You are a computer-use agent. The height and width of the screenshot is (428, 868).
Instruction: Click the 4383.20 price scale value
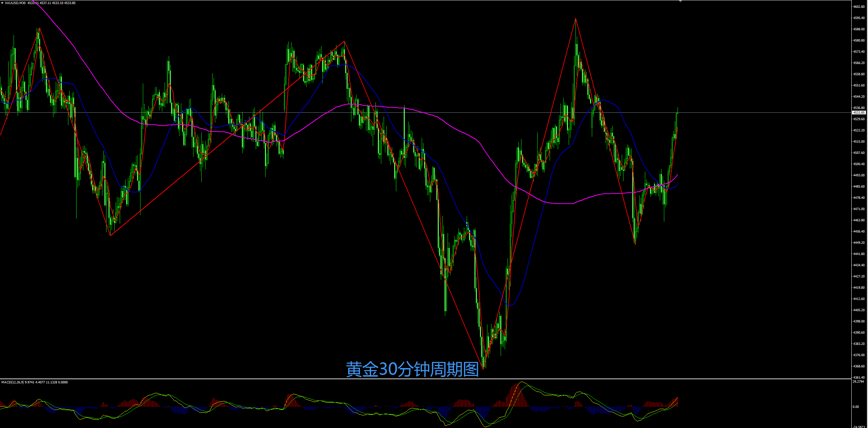[859, 344]
